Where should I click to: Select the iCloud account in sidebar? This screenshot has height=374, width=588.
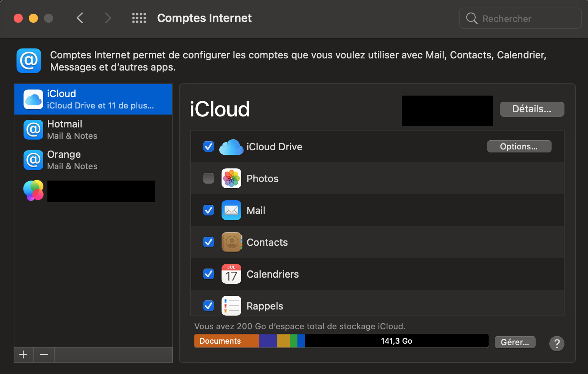click(93, 99)
